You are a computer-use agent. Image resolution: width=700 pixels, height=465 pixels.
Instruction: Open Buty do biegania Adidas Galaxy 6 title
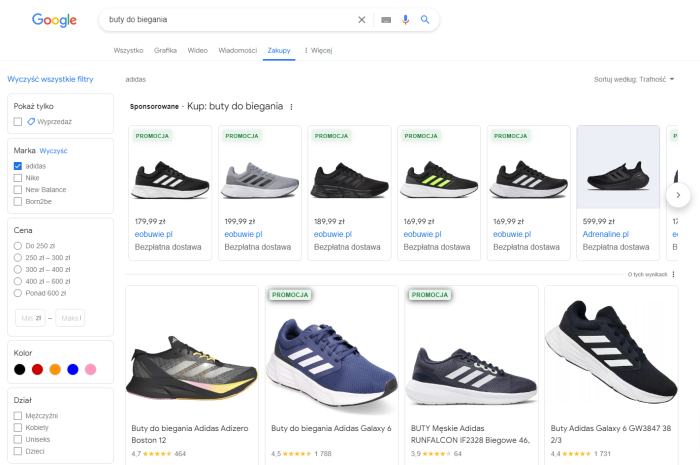pyautogui.click(x=331, y=428)
